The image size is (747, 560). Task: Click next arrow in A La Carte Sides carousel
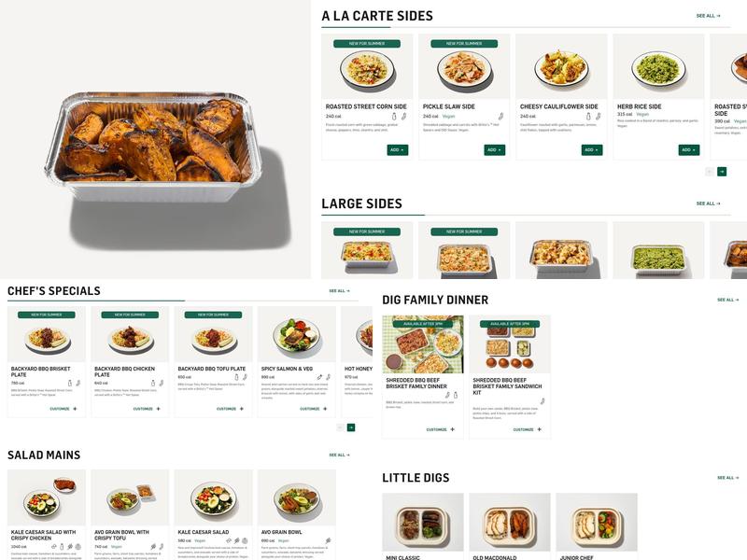coord(722,172)
